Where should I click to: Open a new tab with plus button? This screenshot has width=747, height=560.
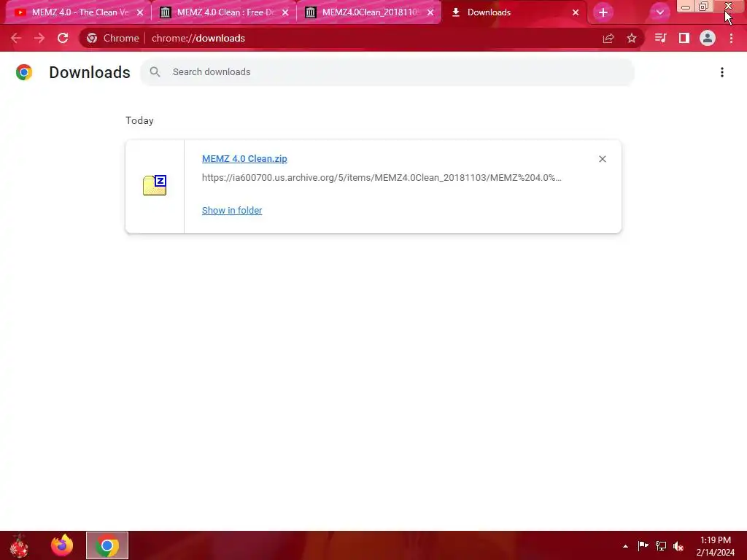coord(603,13)
